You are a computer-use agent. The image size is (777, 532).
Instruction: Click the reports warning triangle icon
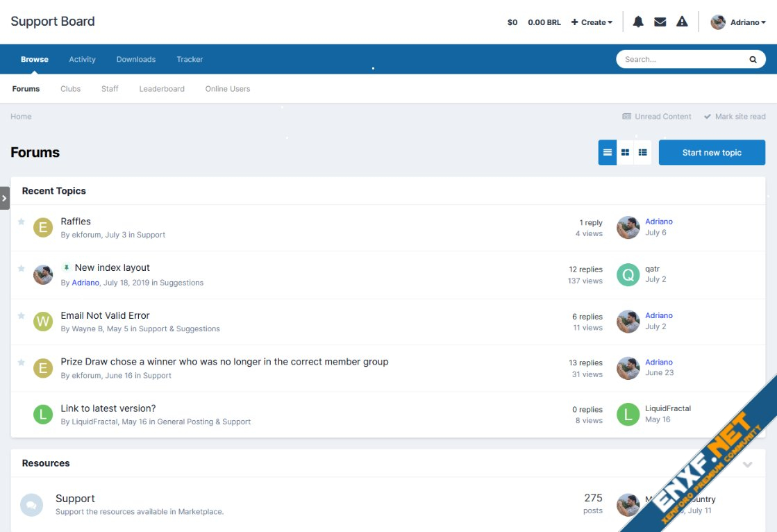point(682,22)
